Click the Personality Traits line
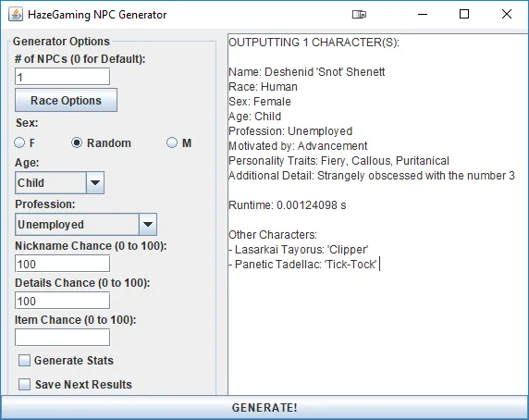The width and height of the screenshot is (529, 420). point(339,161)
